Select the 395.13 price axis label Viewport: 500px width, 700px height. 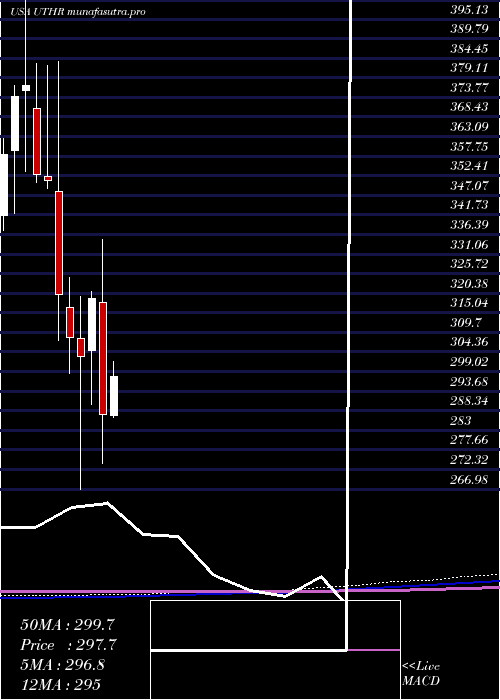[468, 11]
